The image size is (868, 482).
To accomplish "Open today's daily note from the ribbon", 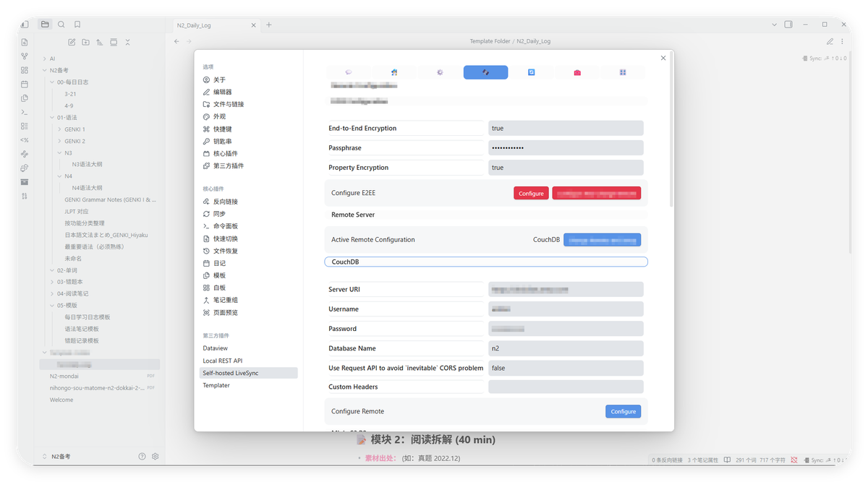I will click(x=25, y=84).
